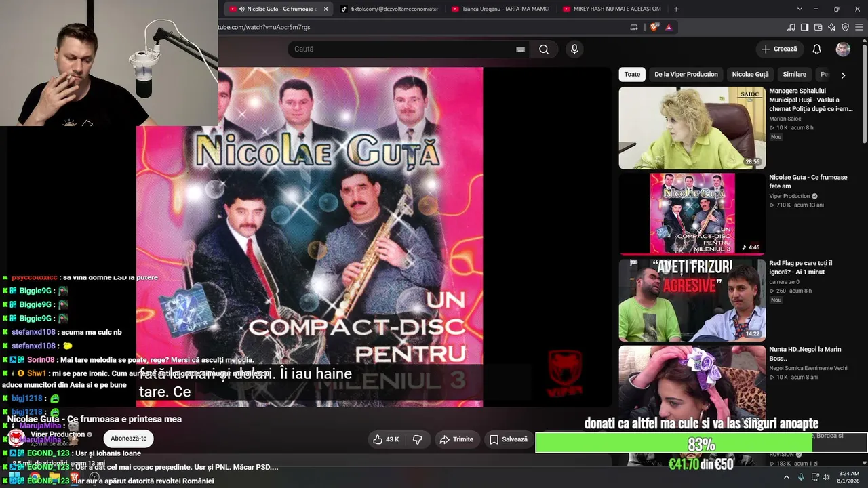Open 'Nicolae Guta - Ce frumoase fete am' title
Screen dimensions: 868x488
(x=808, y=182)
